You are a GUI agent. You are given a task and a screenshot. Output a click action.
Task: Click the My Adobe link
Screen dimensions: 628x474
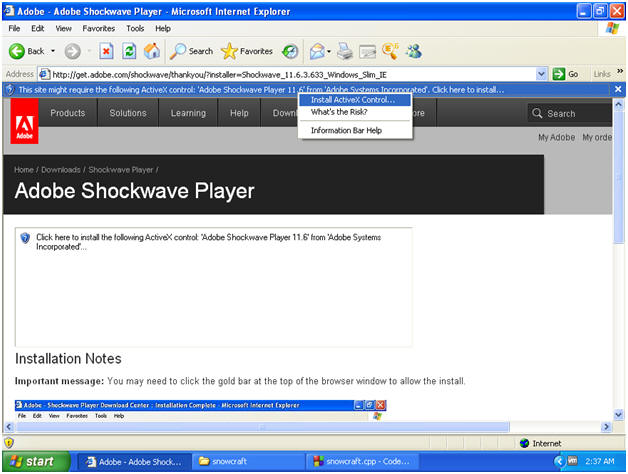point(556,137)
